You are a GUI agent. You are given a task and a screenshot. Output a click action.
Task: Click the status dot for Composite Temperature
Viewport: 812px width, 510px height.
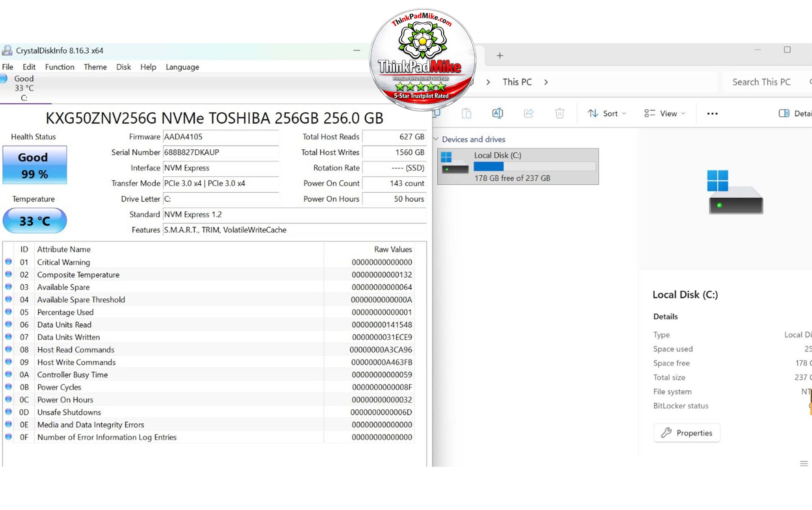click(8, 274)
